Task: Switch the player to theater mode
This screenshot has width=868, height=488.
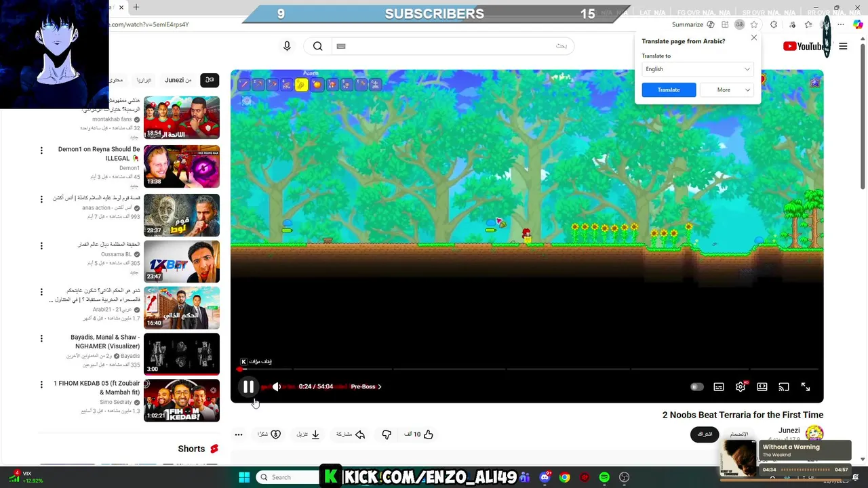Action: pos(762,387)
